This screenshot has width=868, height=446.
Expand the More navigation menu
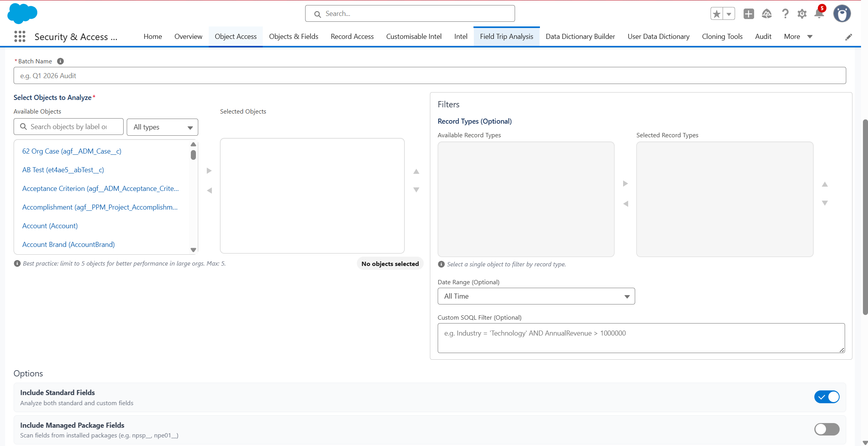798,37
